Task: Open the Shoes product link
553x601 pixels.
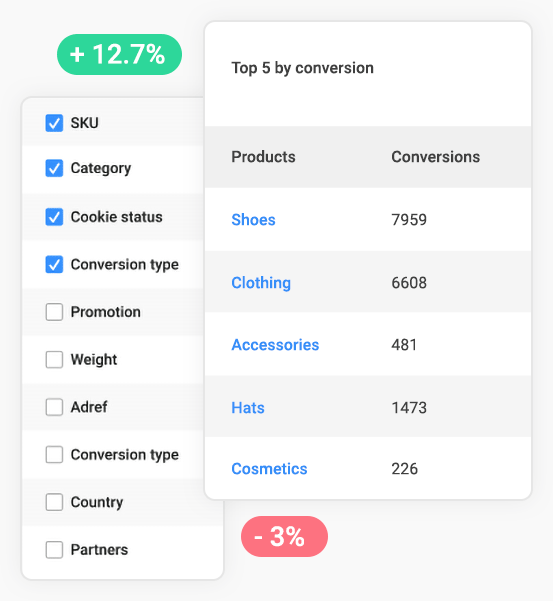Action: (x=253, y=220)
